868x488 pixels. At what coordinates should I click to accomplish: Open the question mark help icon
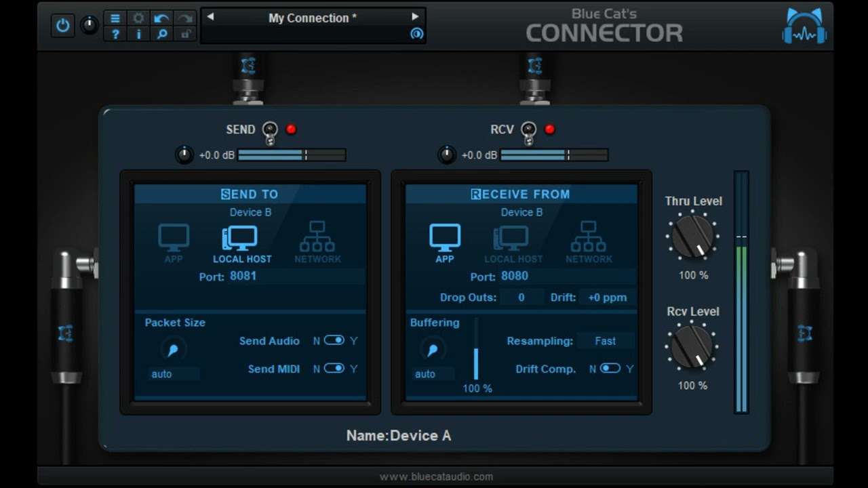[x=115, y=34]
